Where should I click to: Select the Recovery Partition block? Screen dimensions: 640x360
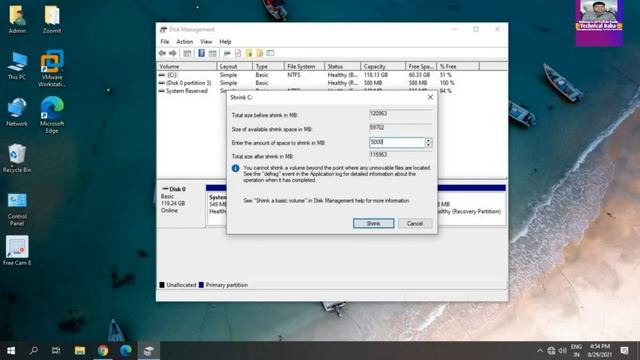pyautogui.click(x=471, y=205)
